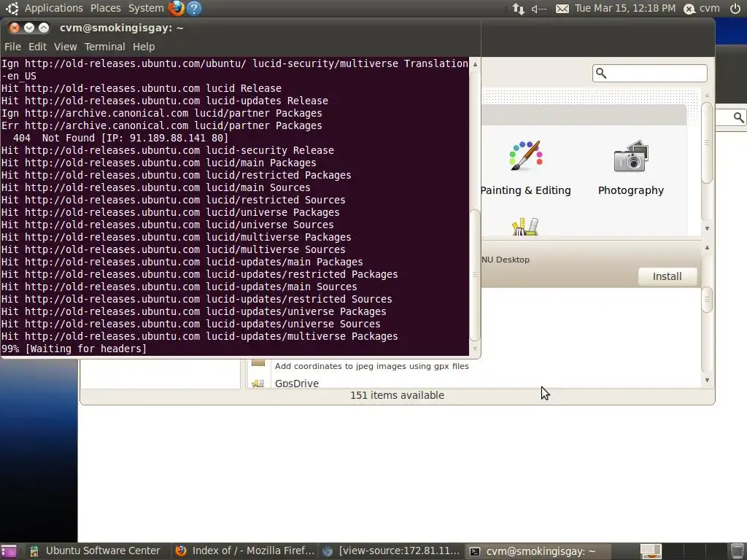Click the package list scroll down arrow
The width and height of the screenshot is (747, 560).
click(x=707, y=380)
